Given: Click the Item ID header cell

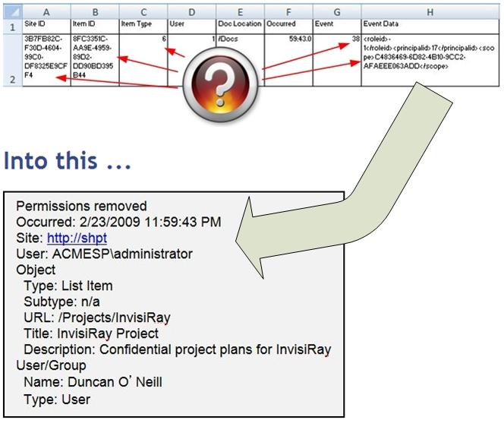Looking at the screenshot, I should [x=95, y=25].
